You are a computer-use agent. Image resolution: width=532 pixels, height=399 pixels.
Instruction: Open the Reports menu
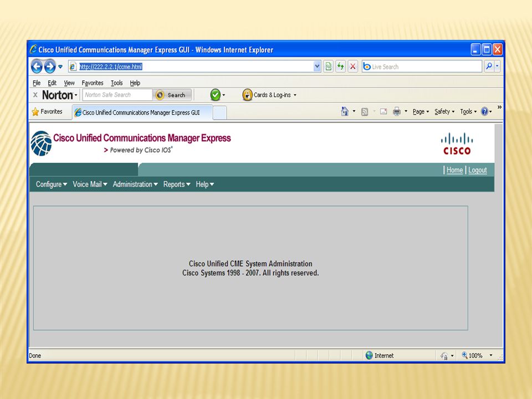(x=177, y=184)
